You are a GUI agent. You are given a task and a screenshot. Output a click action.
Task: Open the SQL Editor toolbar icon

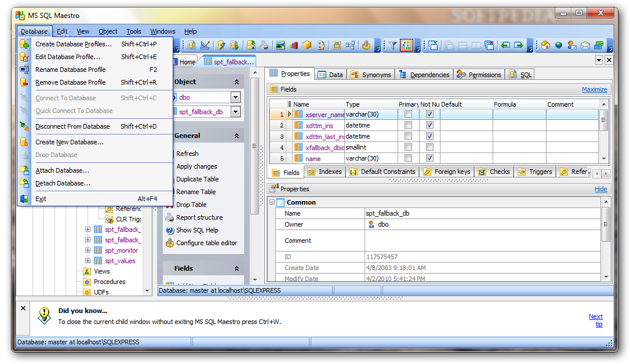click(192, 45)
